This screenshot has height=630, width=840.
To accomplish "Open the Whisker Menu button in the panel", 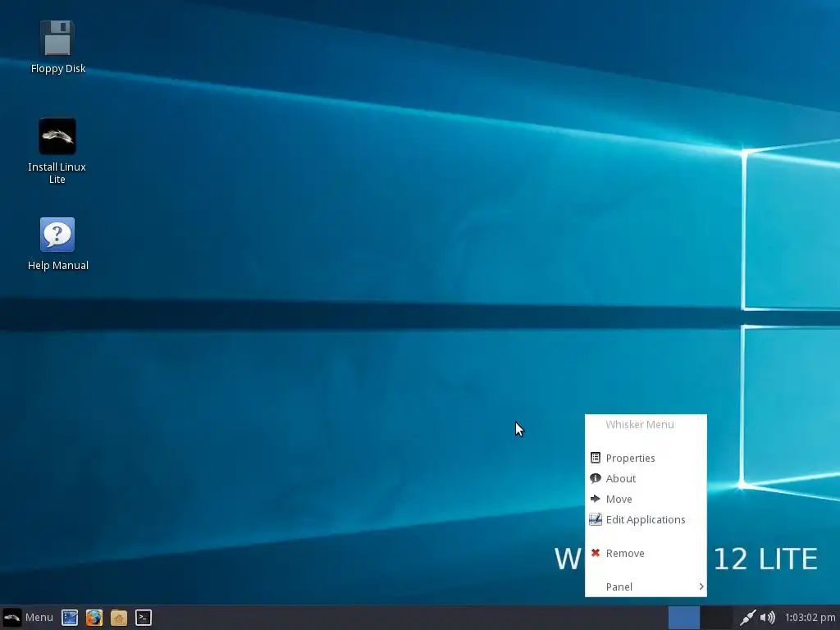I will tap(28, 618).
